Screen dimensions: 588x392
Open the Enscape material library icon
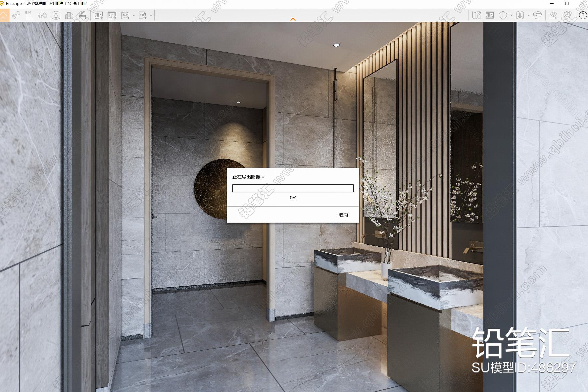tap(56, 15)
